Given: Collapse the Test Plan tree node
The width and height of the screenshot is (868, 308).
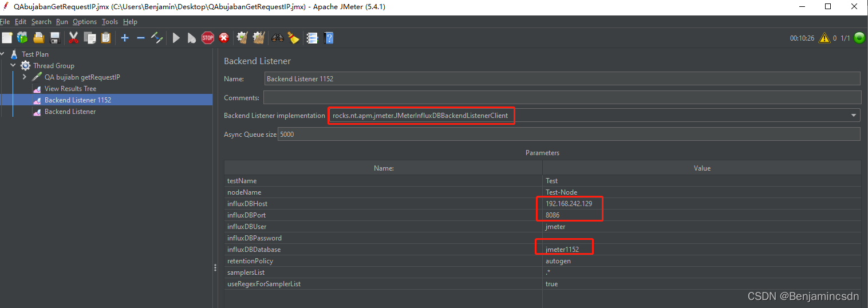Looking at the screenshot, I should (x=2, y=54).
